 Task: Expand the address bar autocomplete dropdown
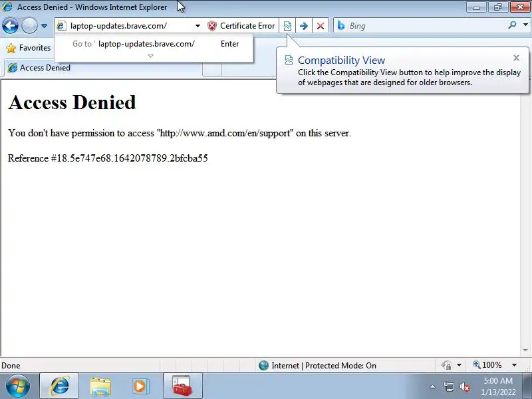click(x=198, y=26)
